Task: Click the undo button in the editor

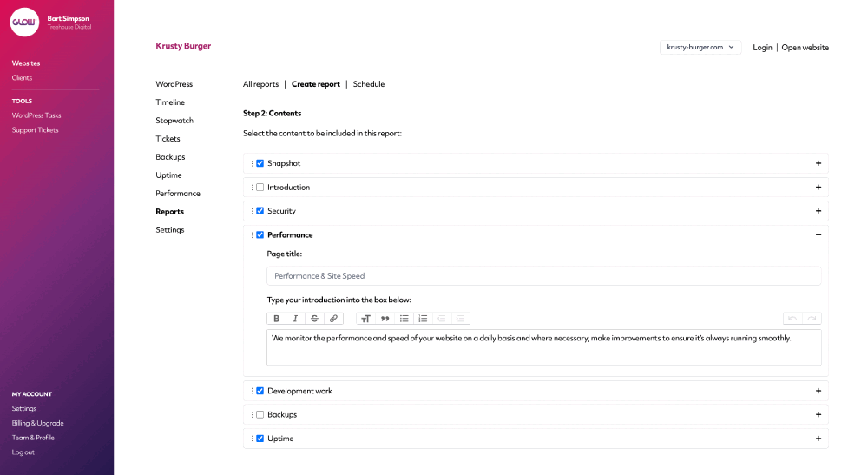Action: [x=792, y=319]
